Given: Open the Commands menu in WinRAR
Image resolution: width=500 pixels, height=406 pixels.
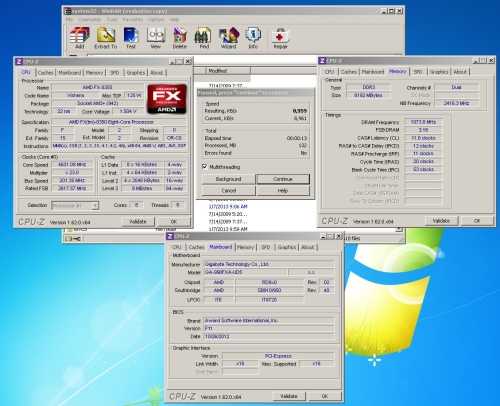Looking at the screenshot, I should point(89,20).
